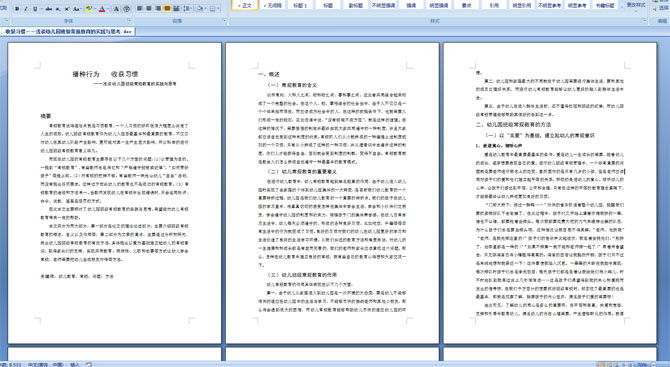Toggle justified paragraph alignment
Viewport: 670px width, 367px height.
tap(167, 9)
